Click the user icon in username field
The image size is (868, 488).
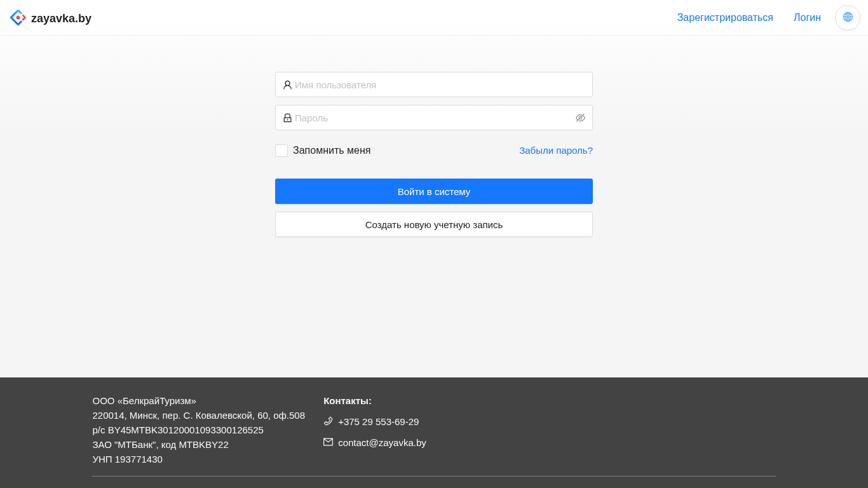pyautogui.click(x=287, y=85)
